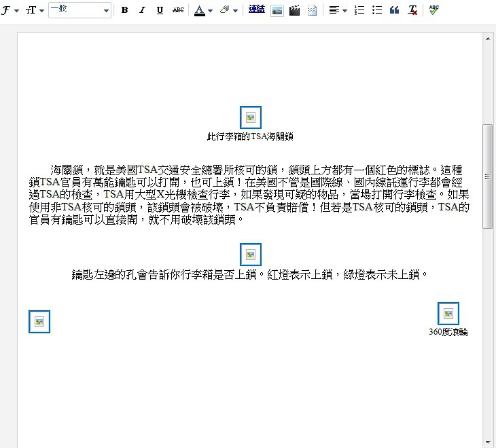Insert a video with the clapperboard icon
The width and height of the screenshot is (496, 448).
coord(294,10)
